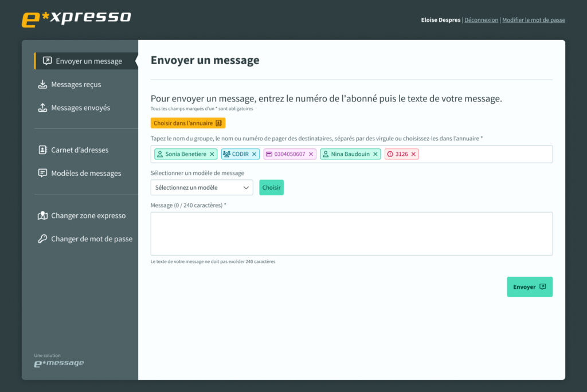Viewport: 587px width, 392px height.
Task: Click the key icon for Changer de mot de passe
Action: [x=42, y=238]
